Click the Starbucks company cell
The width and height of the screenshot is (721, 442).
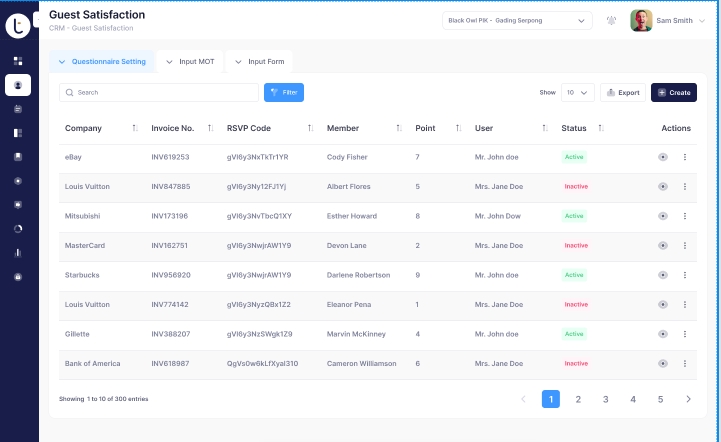click(82, 275)
